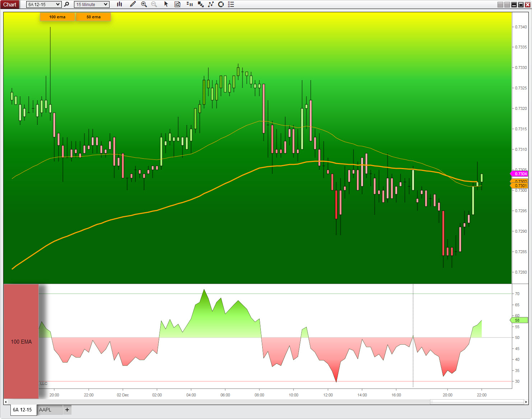Click the LLC text in indicator panel

coord(44,383)
